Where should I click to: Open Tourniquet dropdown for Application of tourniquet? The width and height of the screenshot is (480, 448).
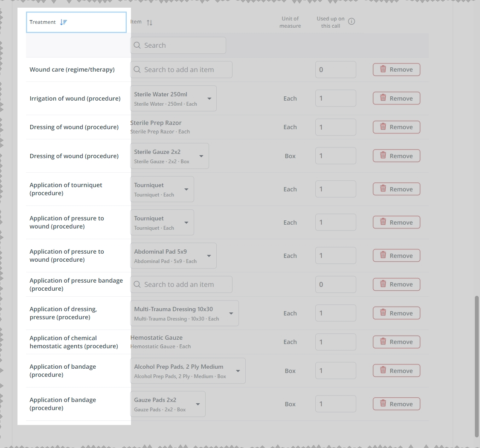coord(162,189)
